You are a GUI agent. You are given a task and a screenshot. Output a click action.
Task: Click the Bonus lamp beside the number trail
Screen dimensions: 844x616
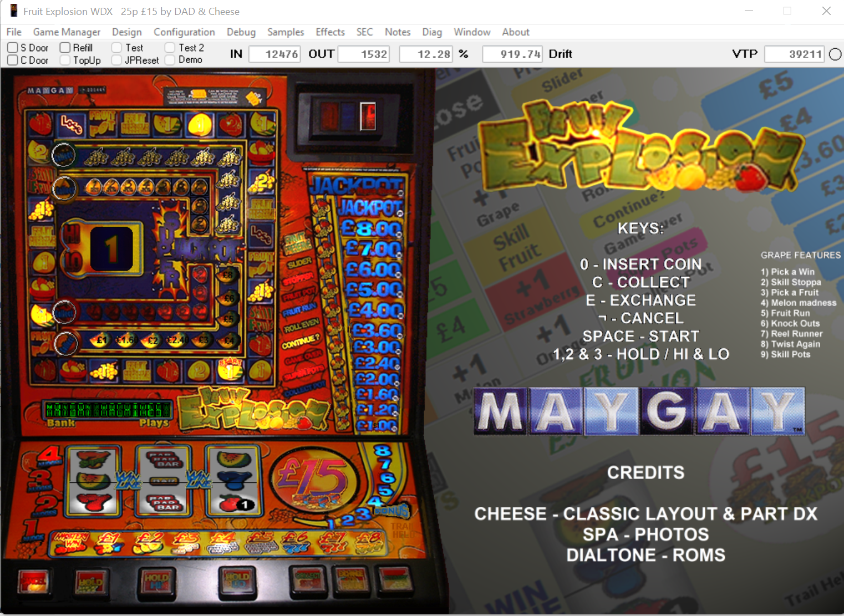click(393, 510)
